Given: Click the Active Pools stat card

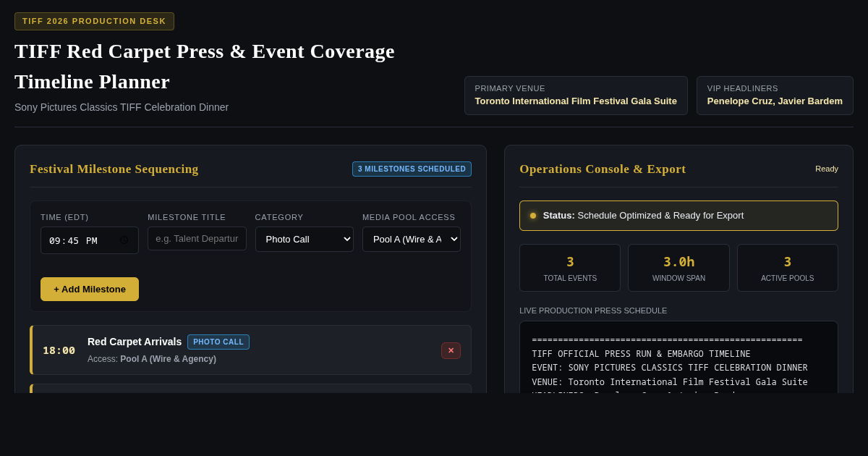Looking at the screenshot, I should pos(788,268).
